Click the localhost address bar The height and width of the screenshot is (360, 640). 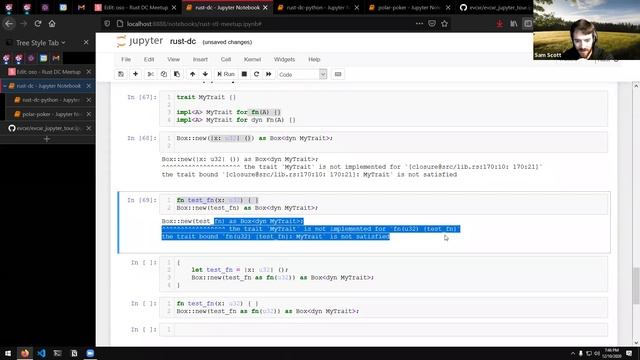(261, 24)
